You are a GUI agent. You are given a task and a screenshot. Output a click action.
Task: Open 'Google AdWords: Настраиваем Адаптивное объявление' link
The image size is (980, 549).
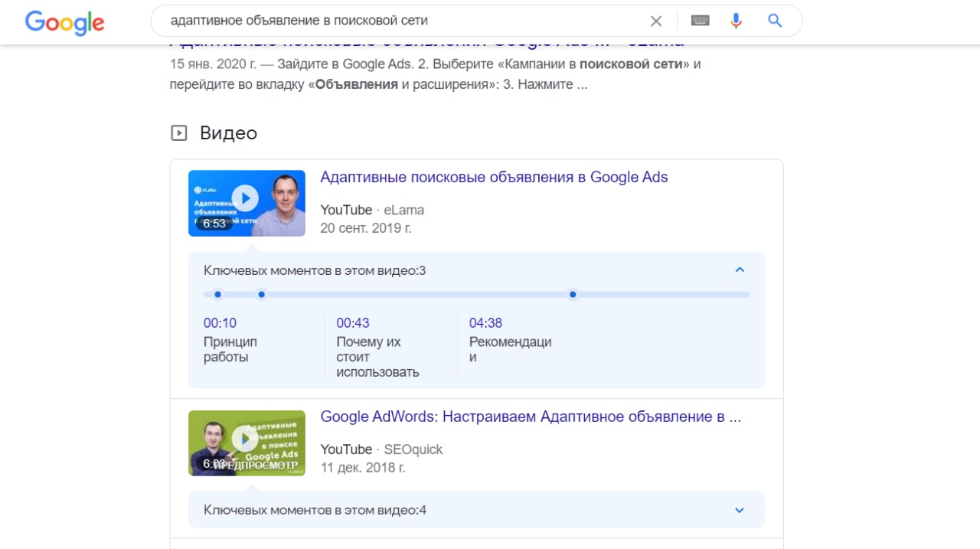coord(531,417)
